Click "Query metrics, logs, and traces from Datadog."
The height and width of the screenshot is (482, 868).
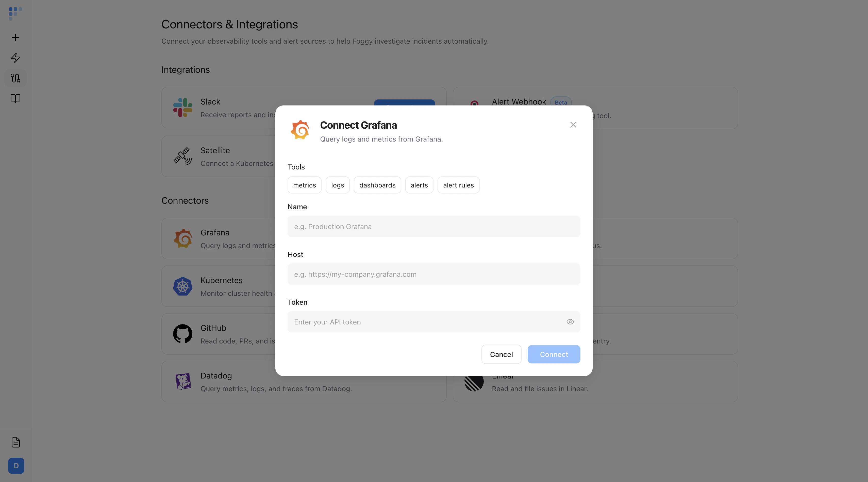click(x=276, y=389)
